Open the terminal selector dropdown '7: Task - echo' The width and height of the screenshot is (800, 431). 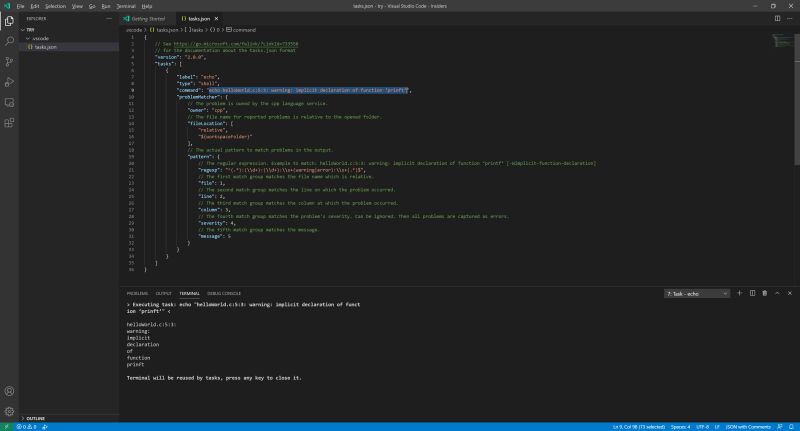(x=697, y=294)
